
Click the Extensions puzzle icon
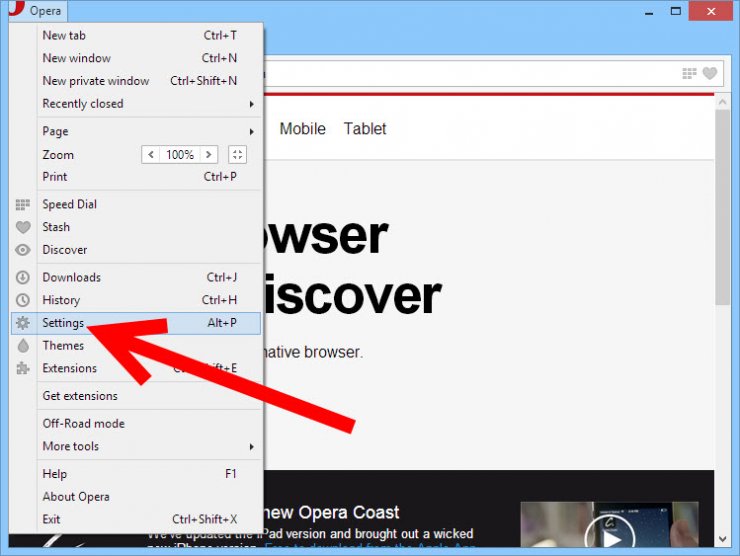(23, 368)
